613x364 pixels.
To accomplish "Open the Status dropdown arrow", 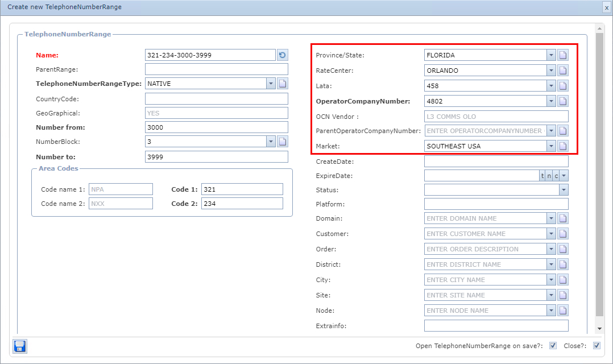I will pyautogui.click(x=564, y=190).
